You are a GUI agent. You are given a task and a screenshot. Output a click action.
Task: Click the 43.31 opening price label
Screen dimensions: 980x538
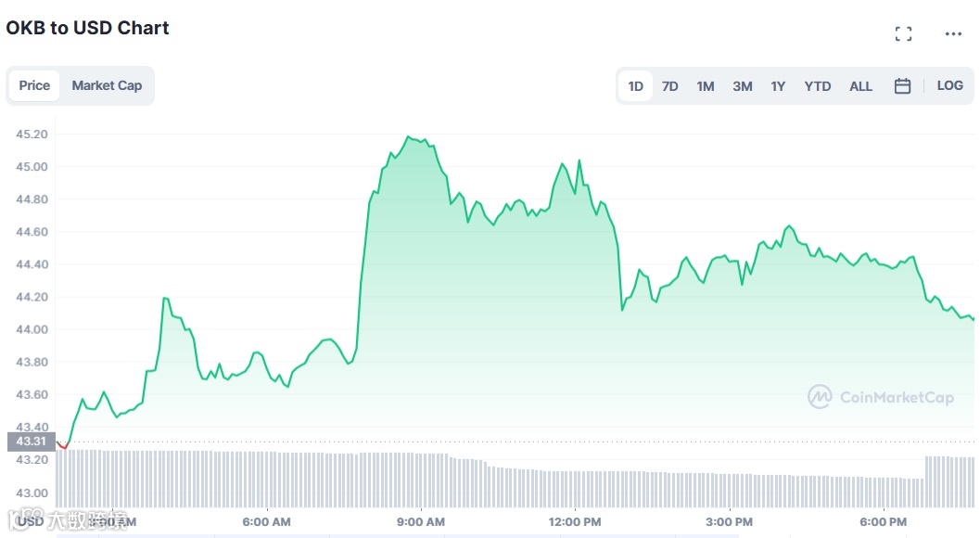point(32,441)
